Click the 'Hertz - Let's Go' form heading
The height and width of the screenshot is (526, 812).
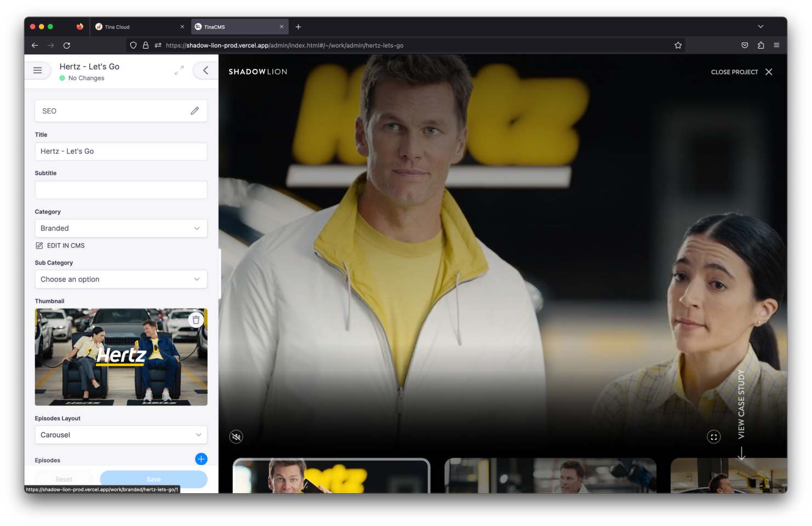pyautogui.click(x=89, y=66)
